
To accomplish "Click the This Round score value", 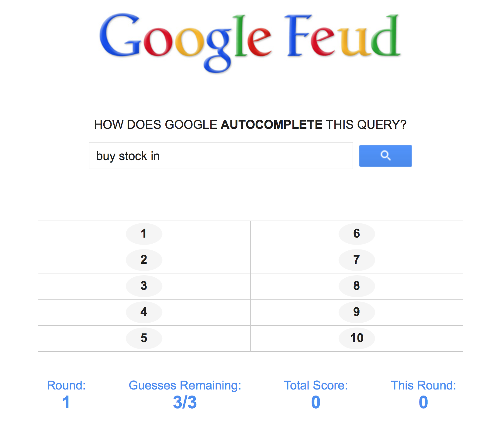I will (x=423, y=402).
